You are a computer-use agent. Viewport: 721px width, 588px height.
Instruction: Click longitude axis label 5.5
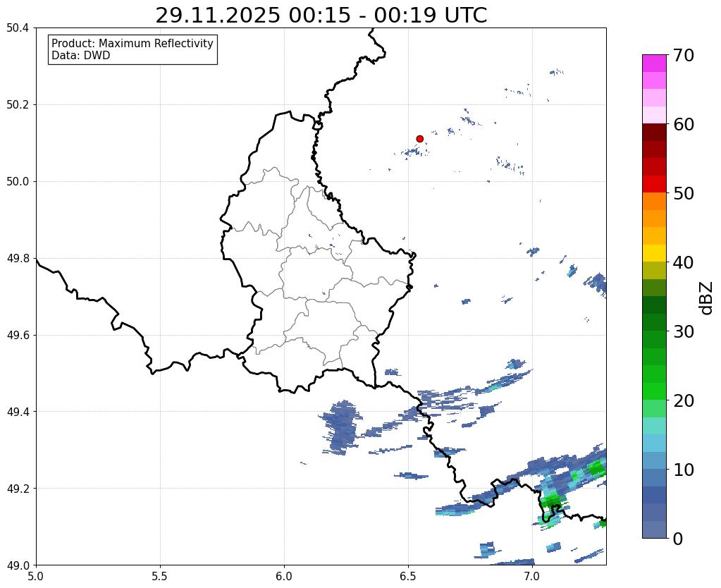(x=160, y=576)
